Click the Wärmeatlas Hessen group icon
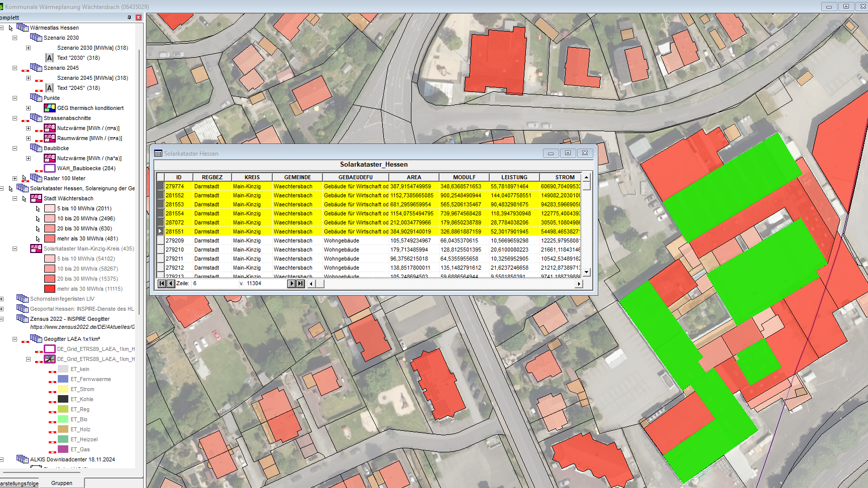Screen dimensions: 868x488 pyautogui.click(x=23, y=28)
